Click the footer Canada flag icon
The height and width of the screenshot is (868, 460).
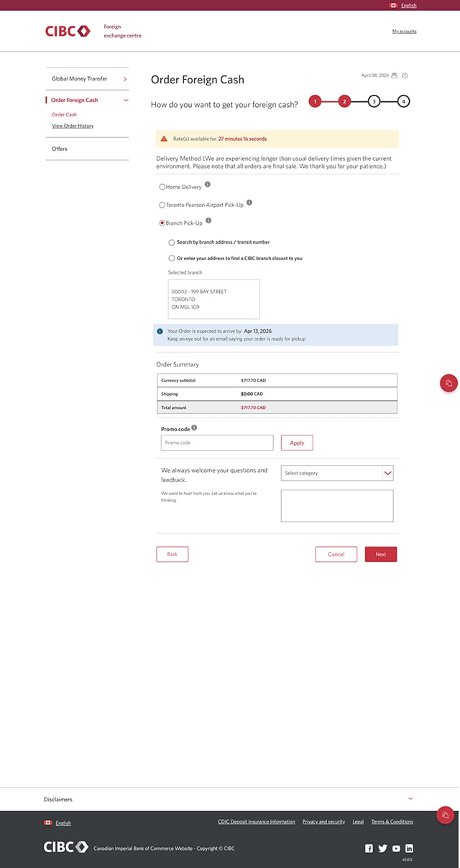(48, 823)
